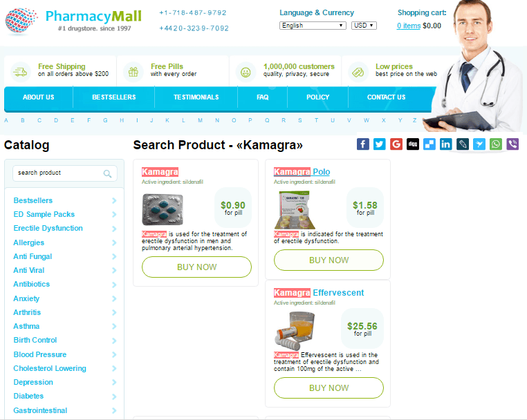Open the 0 items cart link
Image resolution: width=527 pixels, height=420 pixels.
coord(409,26)
